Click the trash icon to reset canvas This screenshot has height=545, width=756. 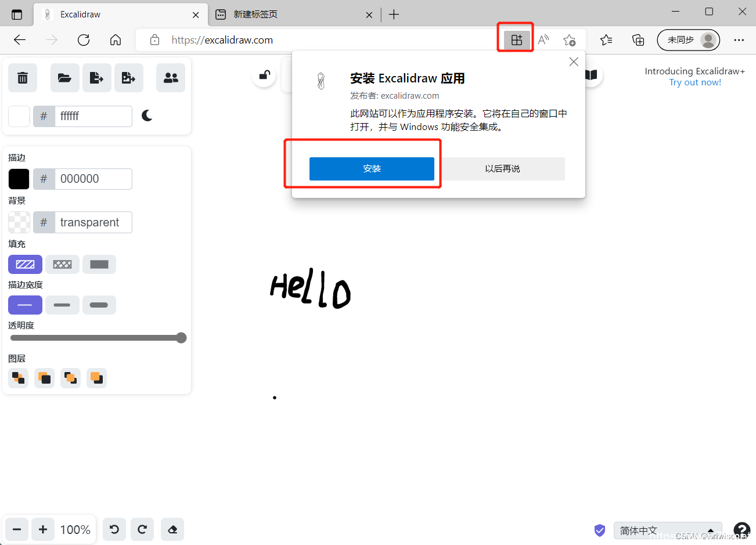[23, 78]
